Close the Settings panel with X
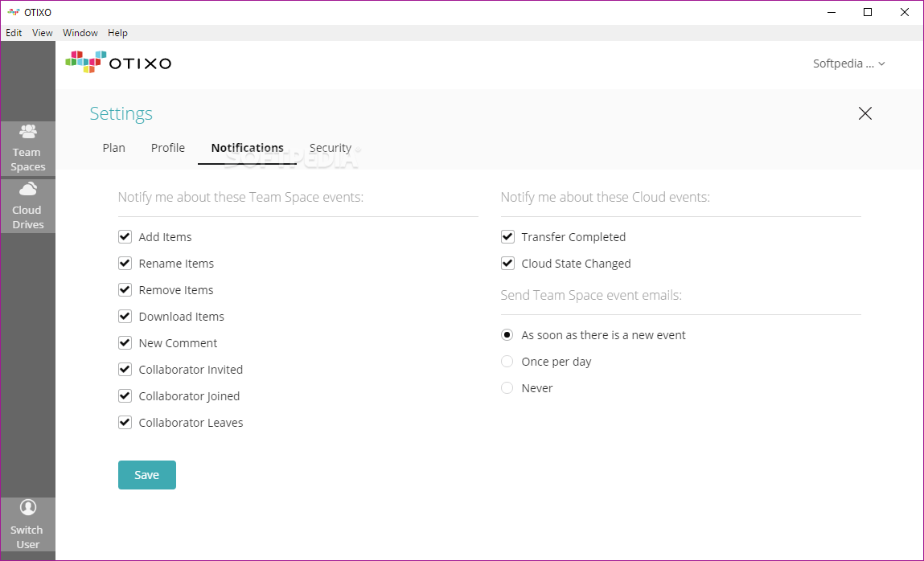 [x=864, y=113]
